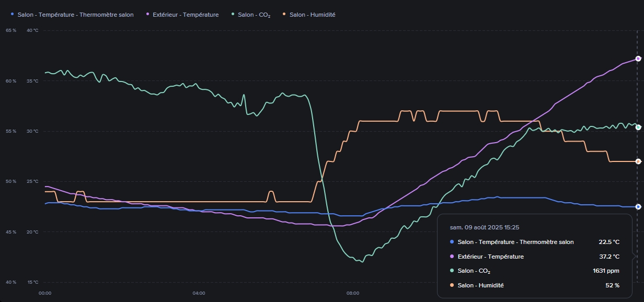Click the 08:00 time axis label
Screen dimensions: 644x302
point(353,293)
